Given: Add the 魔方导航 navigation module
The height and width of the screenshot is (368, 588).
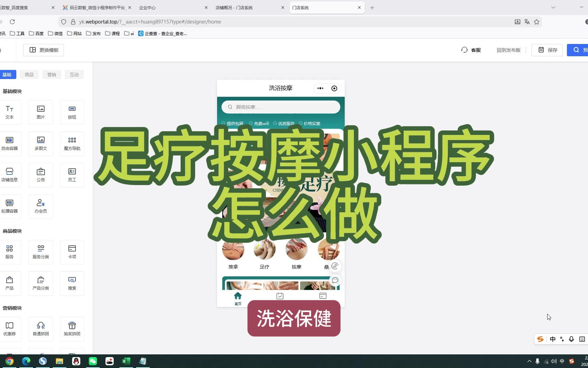Looking at the screenshot, I should click(x=72, y=144).
